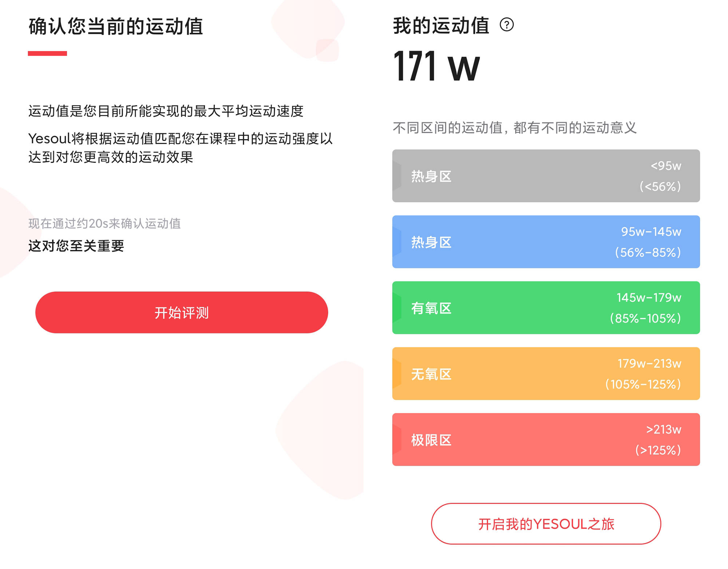Click the 这对您至关重要 text
The height and width of the screenshot is (569, 728).
[x=76, y=246]
